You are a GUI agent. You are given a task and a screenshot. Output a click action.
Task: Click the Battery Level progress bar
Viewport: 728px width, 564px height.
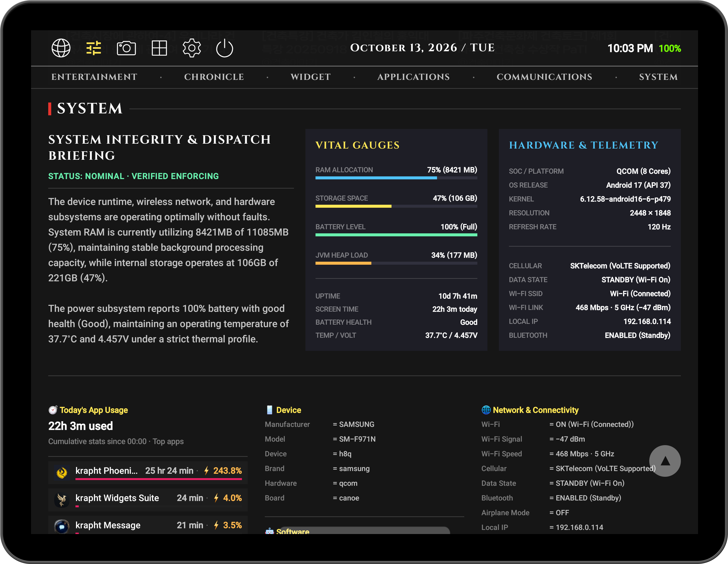pos(396,235)
